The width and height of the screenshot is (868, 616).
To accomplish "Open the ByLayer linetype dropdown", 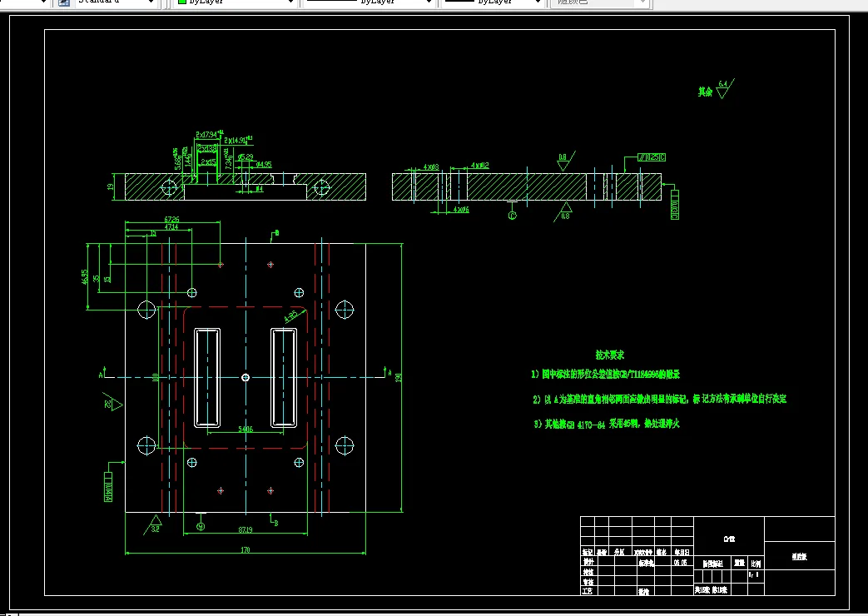I will pyautogui.click(x=369, y=2).
